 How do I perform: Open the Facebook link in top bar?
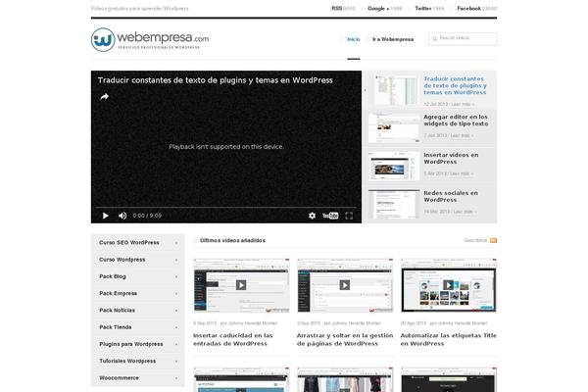pos(477,8)
